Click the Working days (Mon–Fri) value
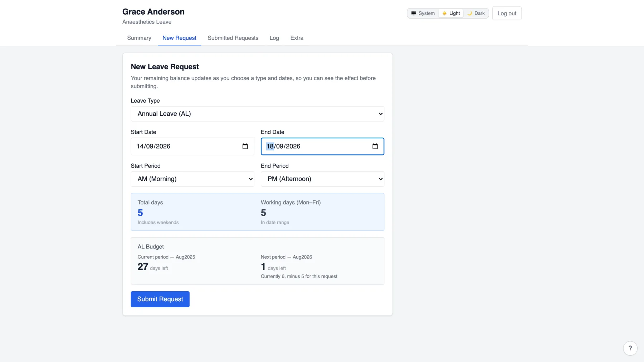 point(263,213)
